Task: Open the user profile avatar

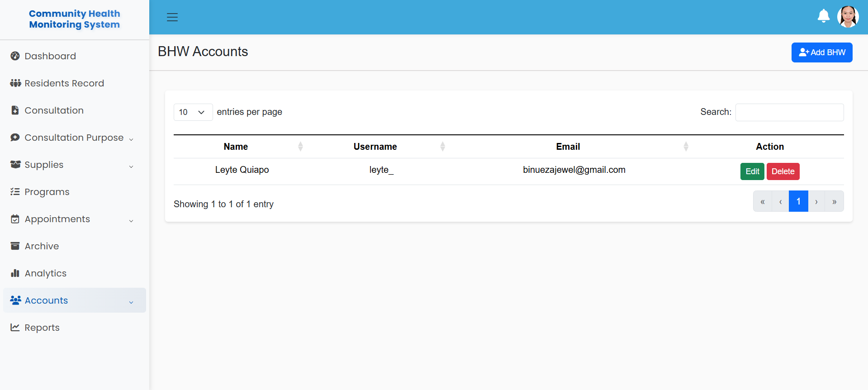Action: pyautogui.click(x=848, y=17)
